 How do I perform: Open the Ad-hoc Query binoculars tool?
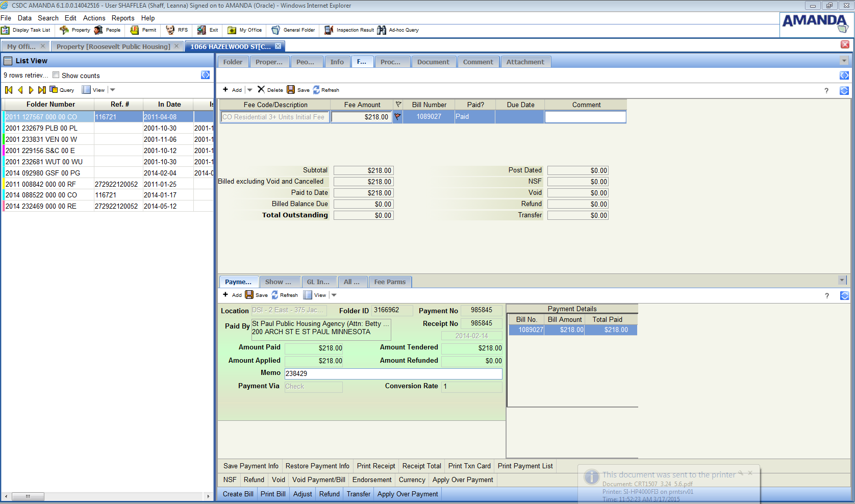point(382,30)
